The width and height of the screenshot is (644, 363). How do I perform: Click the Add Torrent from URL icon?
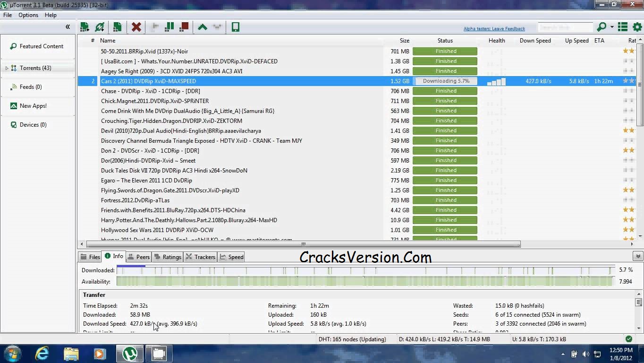coord(100,27)
